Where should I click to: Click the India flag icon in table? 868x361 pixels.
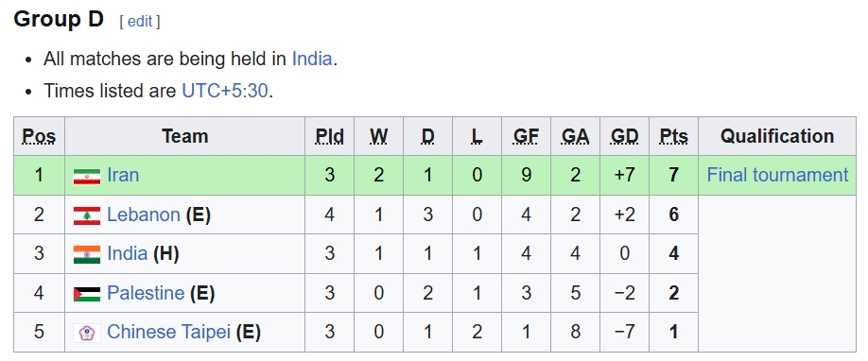[87, 255]
